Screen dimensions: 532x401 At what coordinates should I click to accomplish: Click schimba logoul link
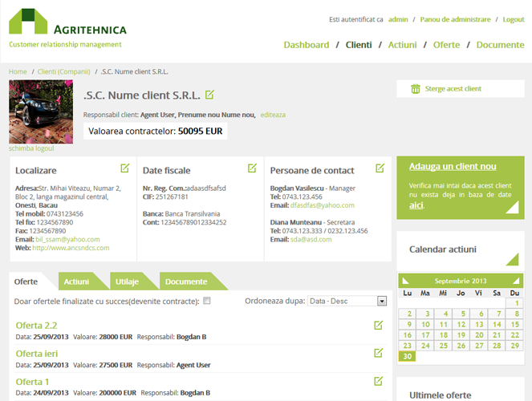pos(31,148)
